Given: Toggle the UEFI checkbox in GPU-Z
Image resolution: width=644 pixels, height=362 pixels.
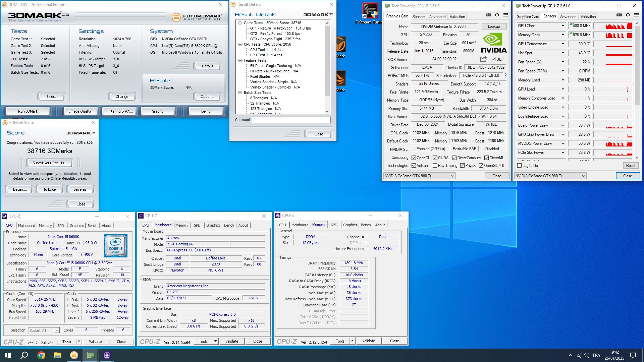Looking at the screenshot, I should (x=493, y=59).
